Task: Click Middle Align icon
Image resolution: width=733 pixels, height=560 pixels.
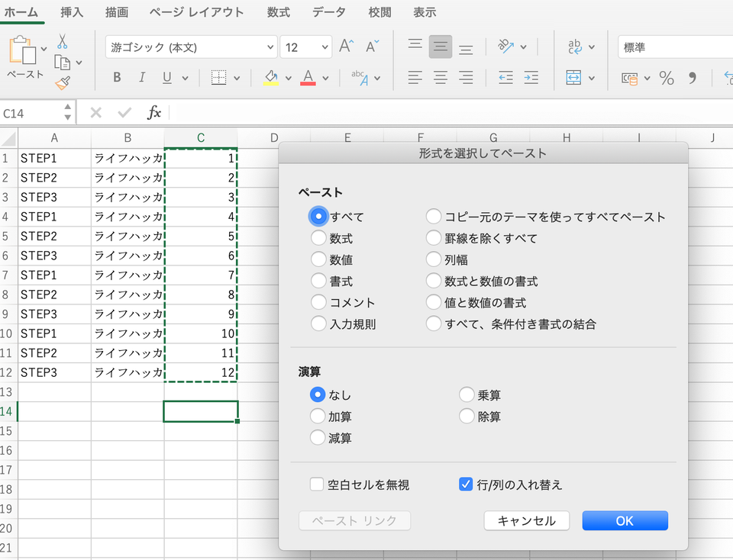Action: 441,47
